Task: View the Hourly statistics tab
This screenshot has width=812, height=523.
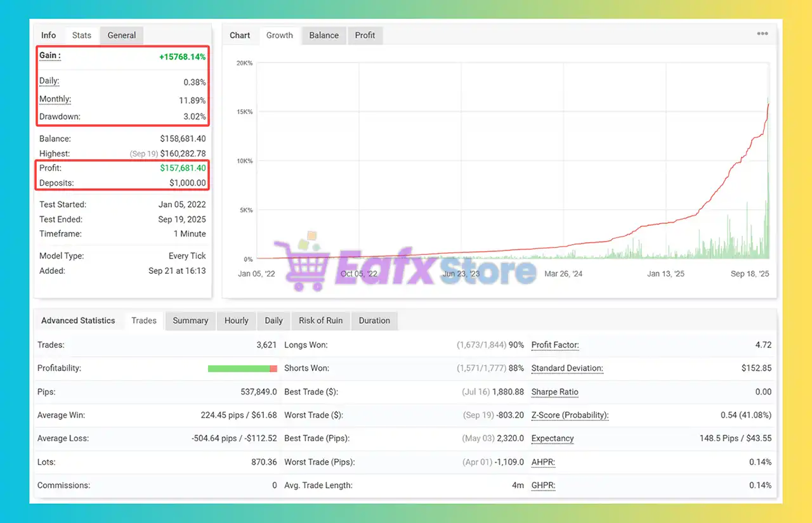Action: pos(236,321)
